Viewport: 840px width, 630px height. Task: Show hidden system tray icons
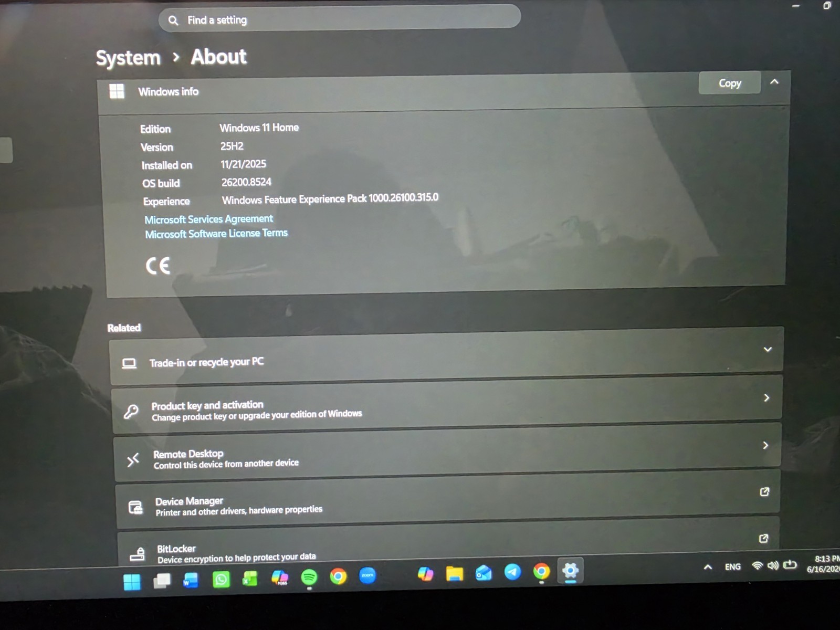click(x=708, y=567)
